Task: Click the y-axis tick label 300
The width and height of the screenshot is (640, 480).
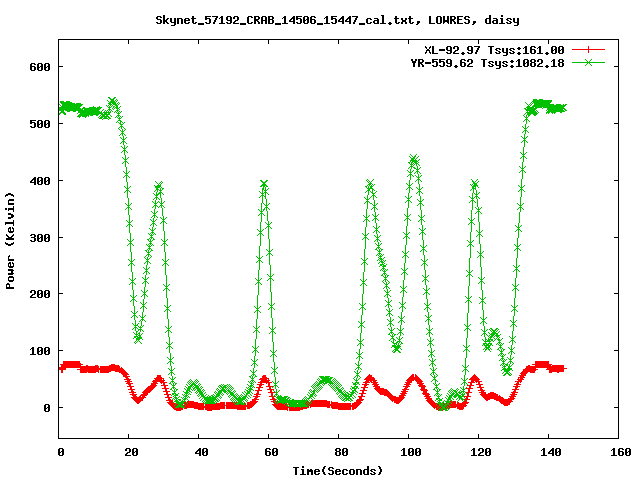Action: pyautogui.click(x=40, y=238)
